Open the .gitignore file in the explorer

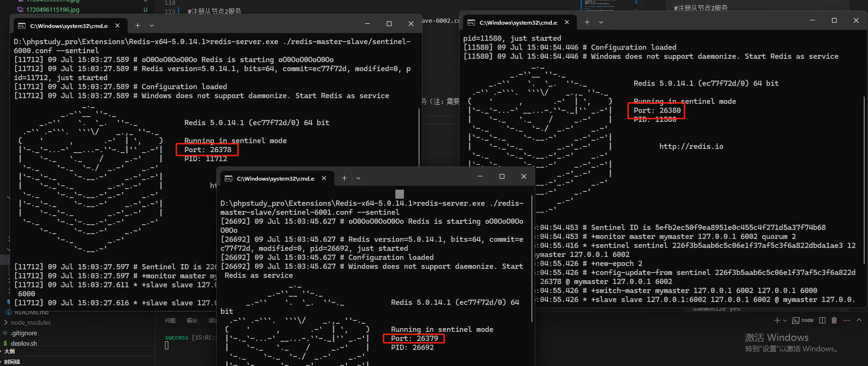[24, 333]
